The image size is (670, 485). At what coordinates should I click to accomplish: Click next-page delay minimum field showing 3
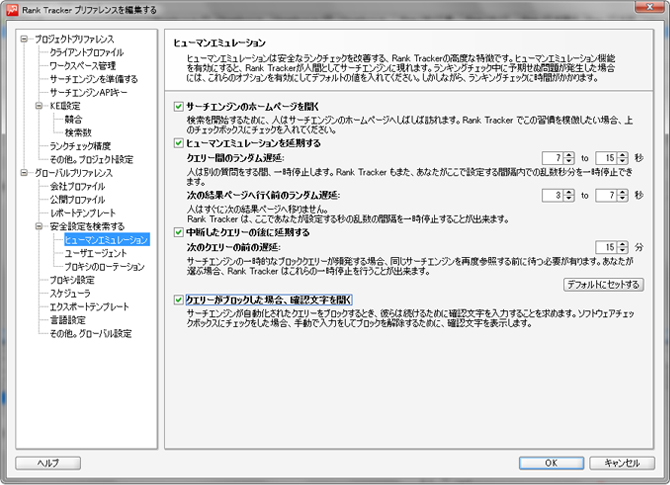tap(552, 195)
